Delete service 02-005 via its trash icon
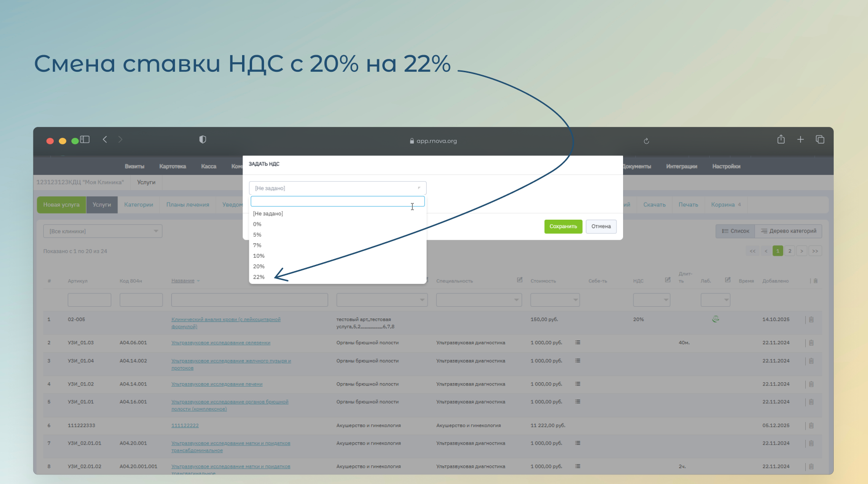The image size is (868, 484). coord(811,320)
